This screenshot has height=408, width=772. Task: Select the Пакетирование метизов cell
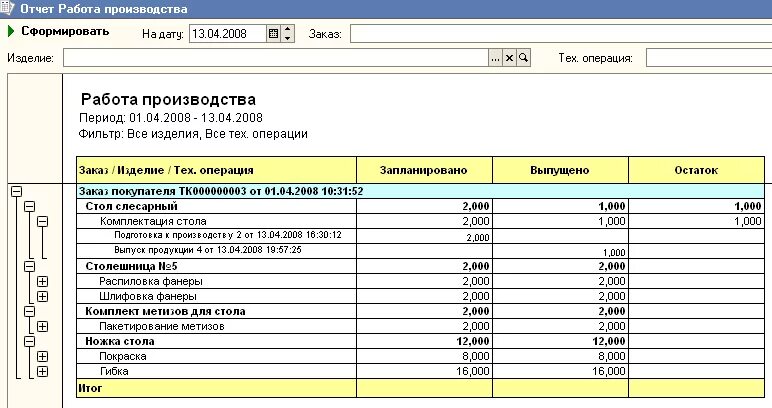[216, 326]
